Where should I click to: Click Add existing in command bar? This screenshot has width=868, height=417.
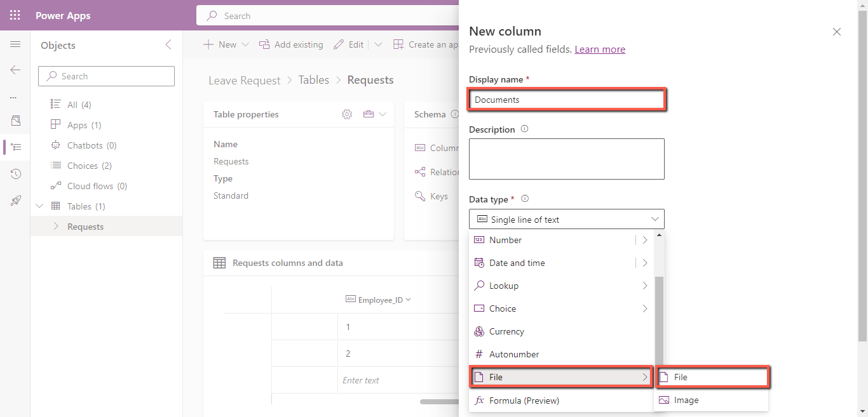tap(291, 44)
